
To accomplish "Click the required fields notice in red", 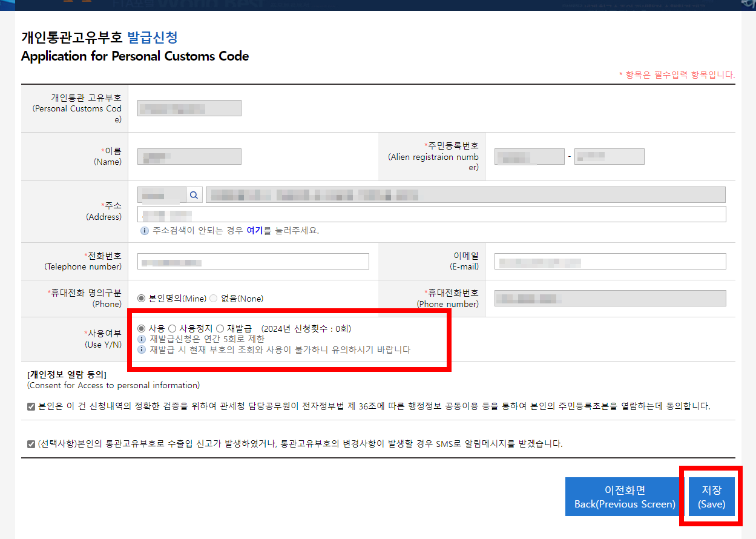I will click(x=677, y=74).
